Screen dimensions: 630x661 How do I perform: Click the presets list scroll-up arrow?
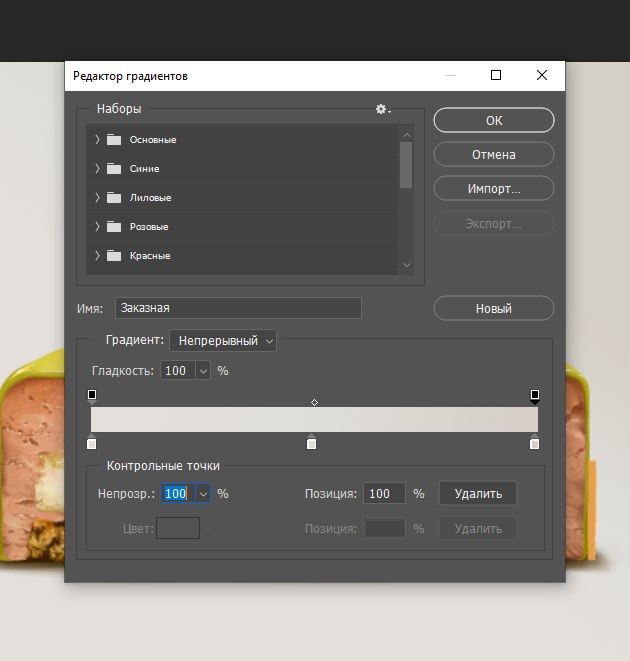point(407,135)
